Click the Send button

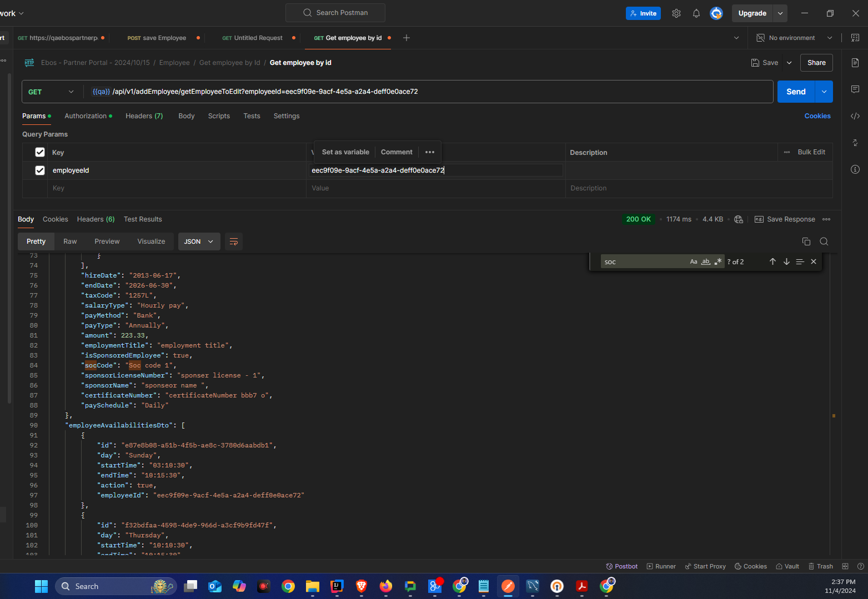[796, 92]
